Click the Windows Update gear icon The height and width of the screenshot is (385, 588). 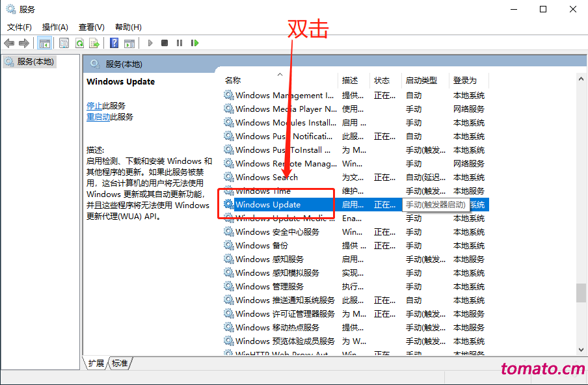click(x=229, y=204)
